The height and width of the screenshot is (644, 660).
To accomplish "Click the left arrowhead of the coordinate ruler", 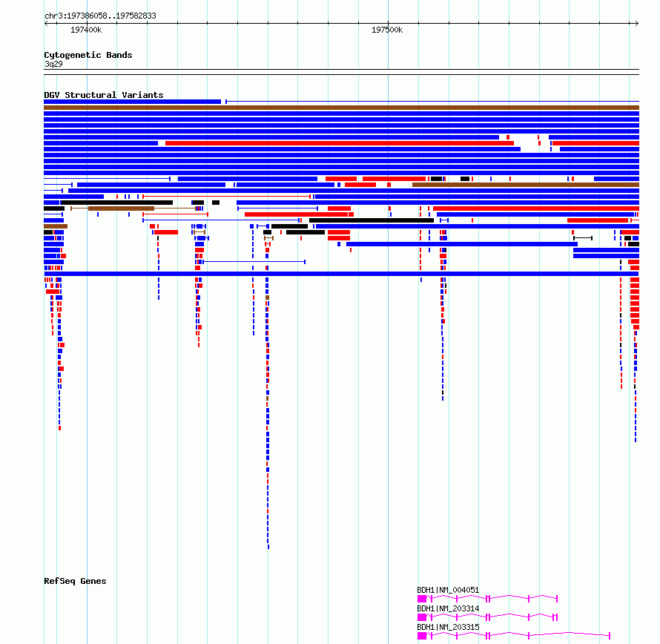I will [46, 24].
